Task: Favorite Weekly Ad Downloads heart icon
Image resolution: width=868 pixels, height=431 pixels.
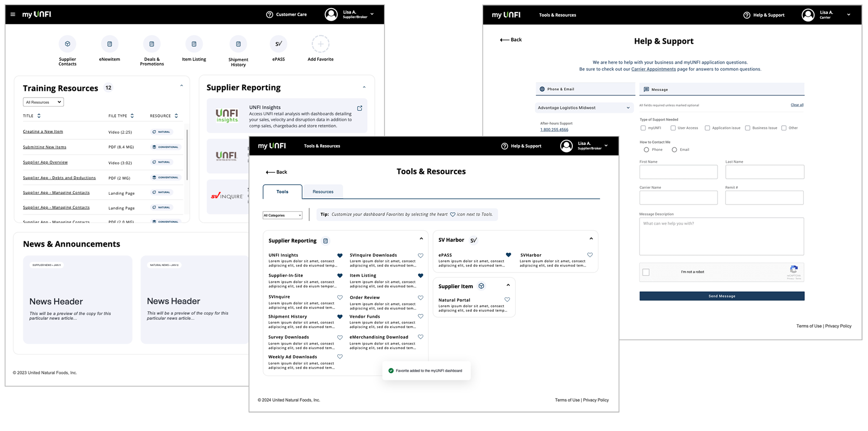Action: [340, 356]
